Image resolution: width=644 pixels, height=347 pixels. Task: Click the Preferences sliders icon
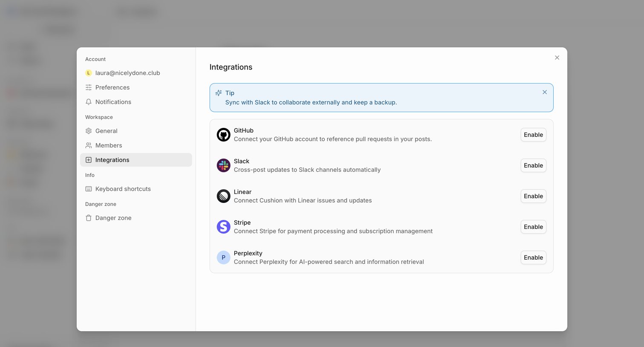[x=89, y=87]
